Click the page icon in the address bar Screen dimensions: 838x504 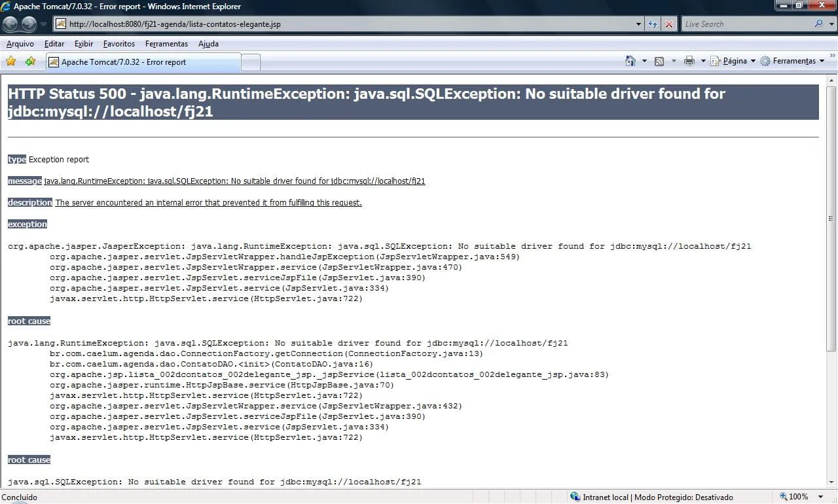point(61,24)
